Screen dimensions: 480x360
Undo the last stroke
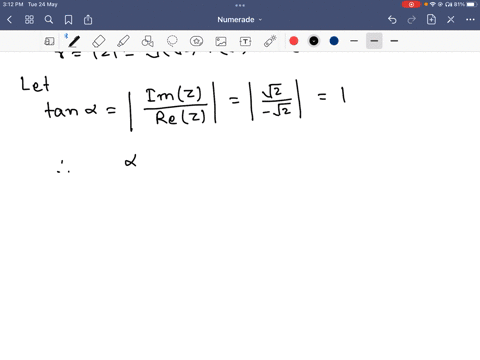point(392,20)
